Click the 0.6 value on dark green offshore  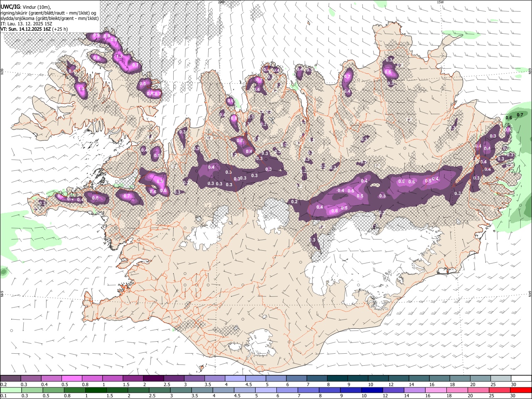[x=508, y=118]
